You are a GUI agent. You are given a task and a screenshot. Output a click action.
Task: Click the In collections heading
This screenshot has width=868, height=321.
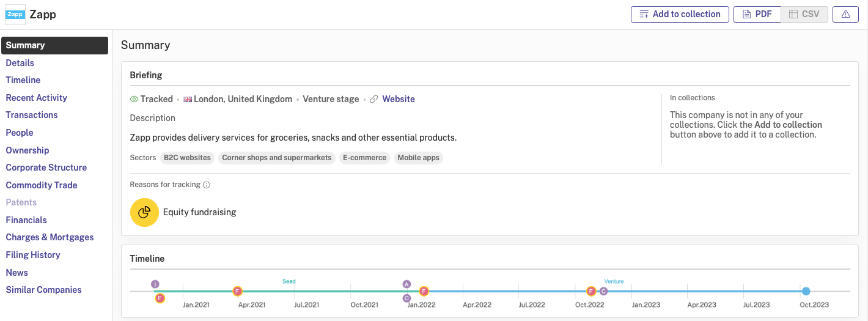693,98
